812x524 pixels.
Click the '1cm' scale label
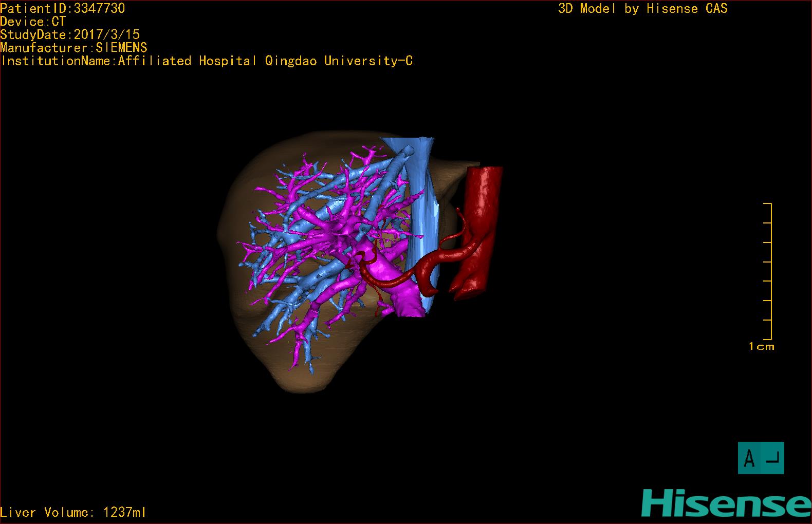click(x=761, y=346)
